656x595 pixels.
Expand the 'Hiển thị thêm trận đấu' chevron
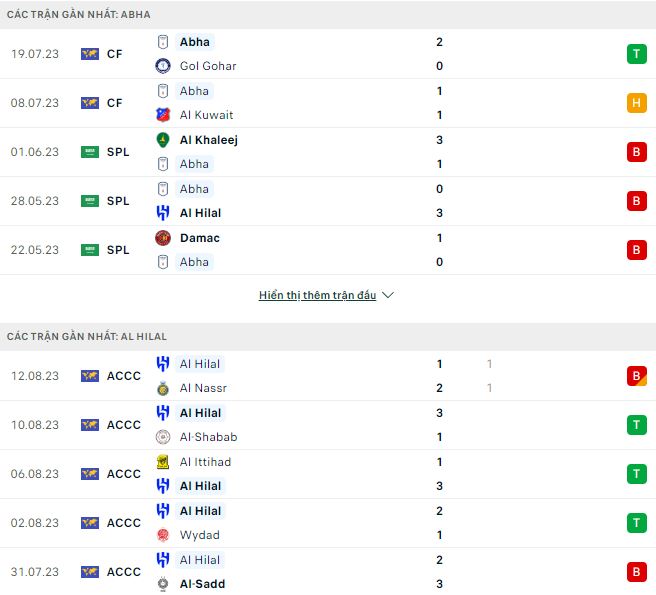point(388,296)
